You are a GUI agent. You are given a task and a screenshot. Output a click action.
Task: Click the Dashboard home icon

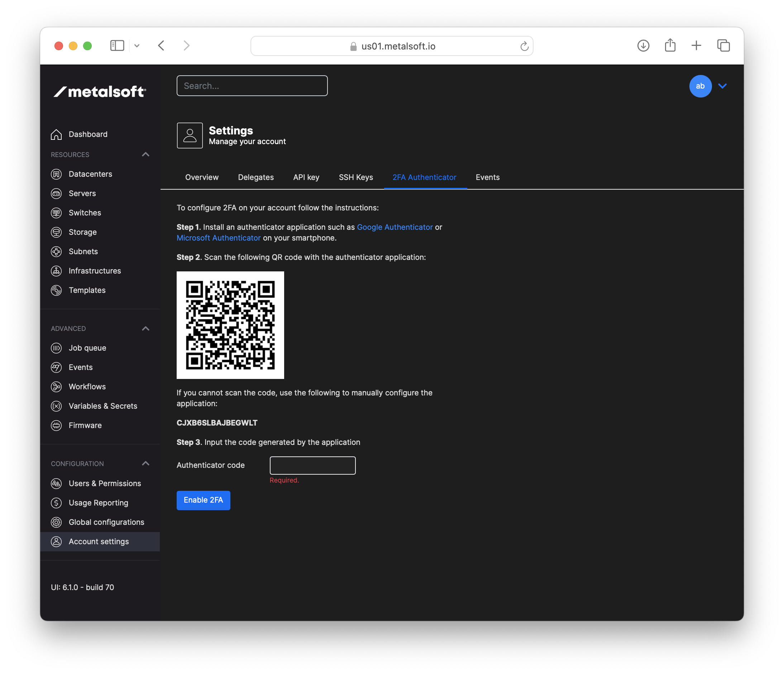(56, 134)
